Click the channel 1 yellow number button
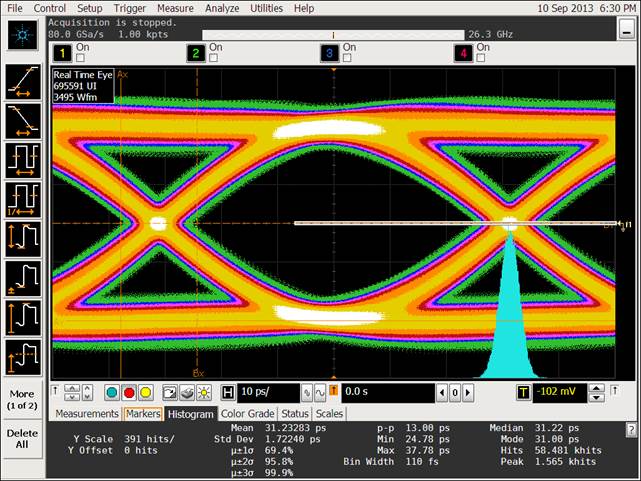Viewport: 641px width, 481px height. pos(62,53)
